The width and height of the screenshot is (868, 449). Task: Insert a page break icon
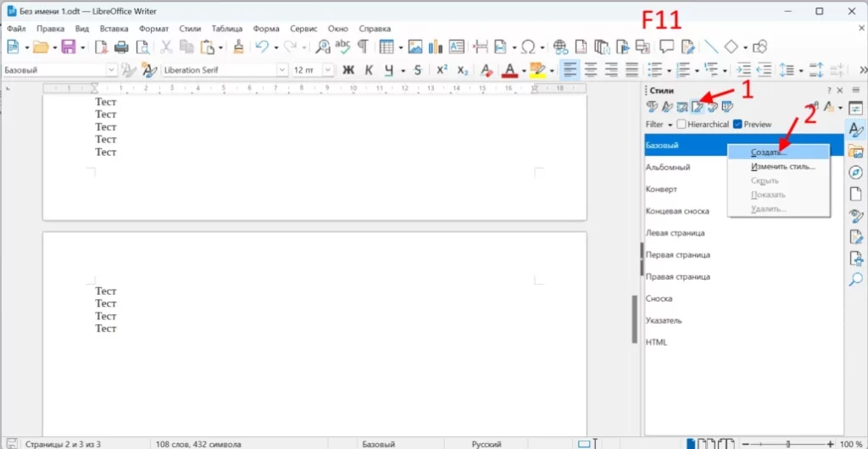(481, 47)
